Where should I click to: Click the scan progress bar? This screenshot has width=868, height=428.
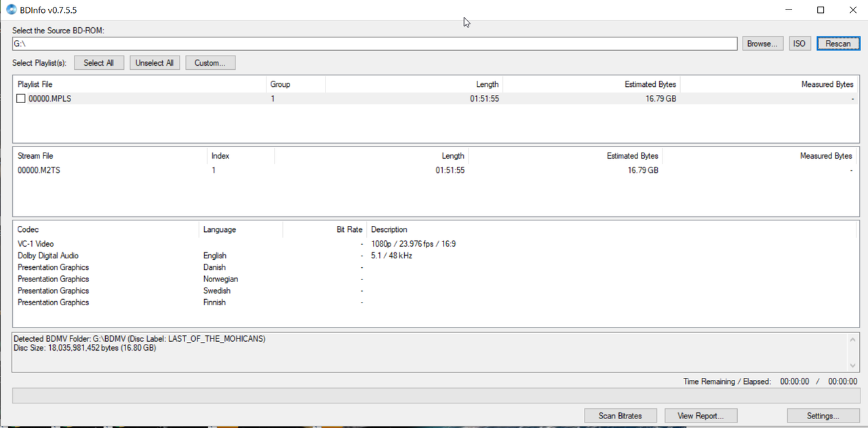point(436,395)
